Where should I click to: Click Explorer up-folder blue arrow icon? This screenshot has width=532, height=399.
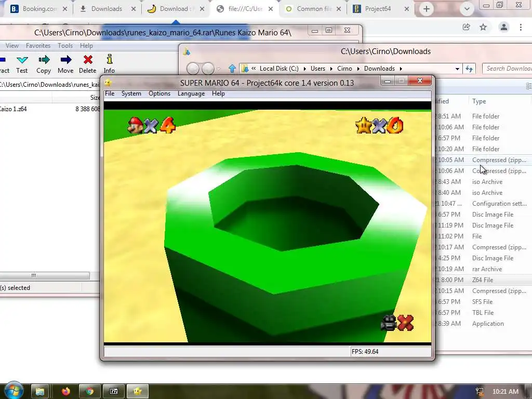point(232,69)
